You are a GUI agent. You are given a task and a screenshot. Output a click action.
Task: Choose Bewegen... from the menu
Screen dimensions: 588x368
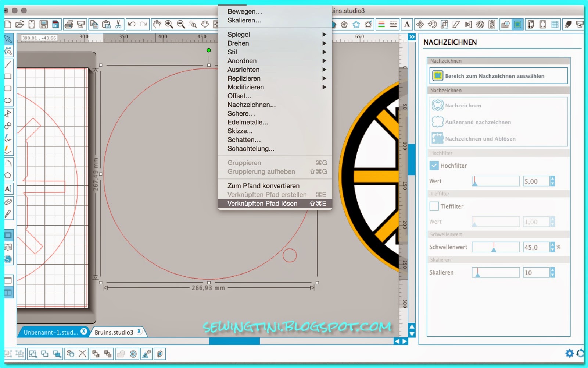tap(275, 11)
